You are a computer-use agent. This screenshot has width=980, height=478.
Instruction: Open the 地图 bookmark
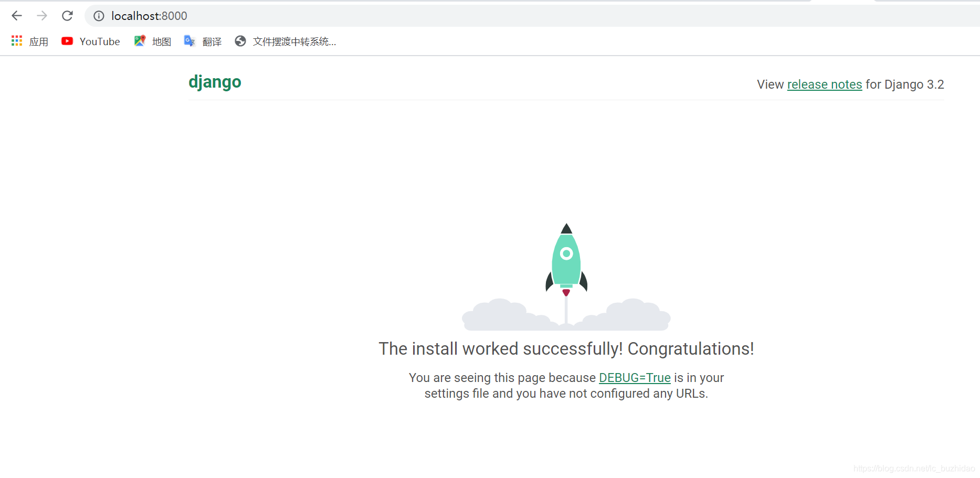162,41
